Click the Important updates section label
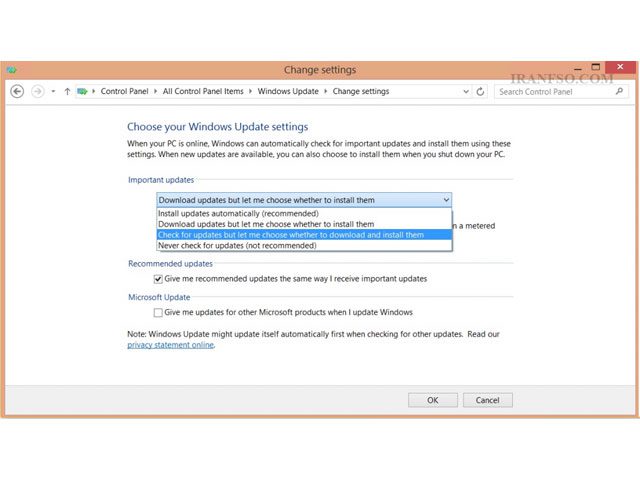 [161, 180]
